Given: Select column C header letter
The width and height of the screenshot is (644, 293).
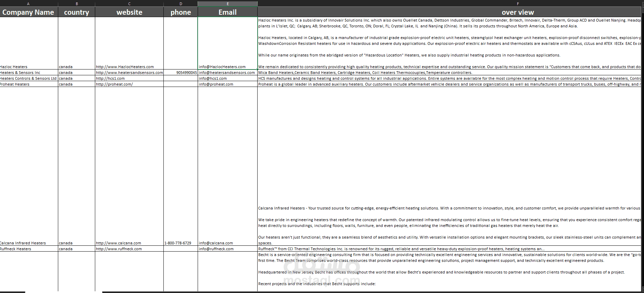Looking at the screenshot, I should (x=129, y=4).
